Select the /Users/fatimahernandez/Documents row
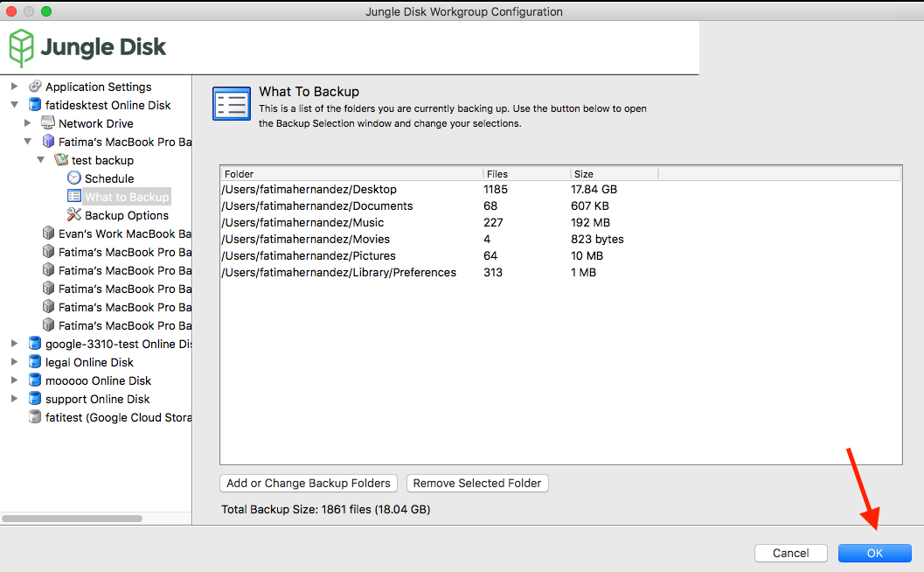The width and height of the screenshot is (924, 572). [x=560, y=206]
